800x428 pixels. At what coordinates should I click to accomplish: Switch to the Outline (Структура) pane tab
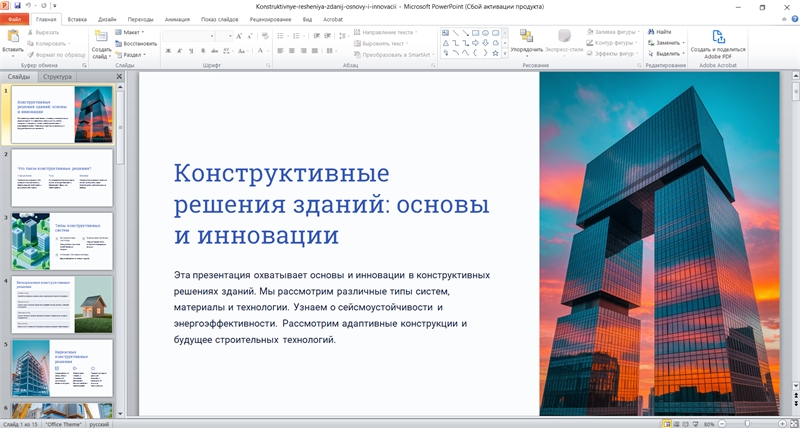57,77
